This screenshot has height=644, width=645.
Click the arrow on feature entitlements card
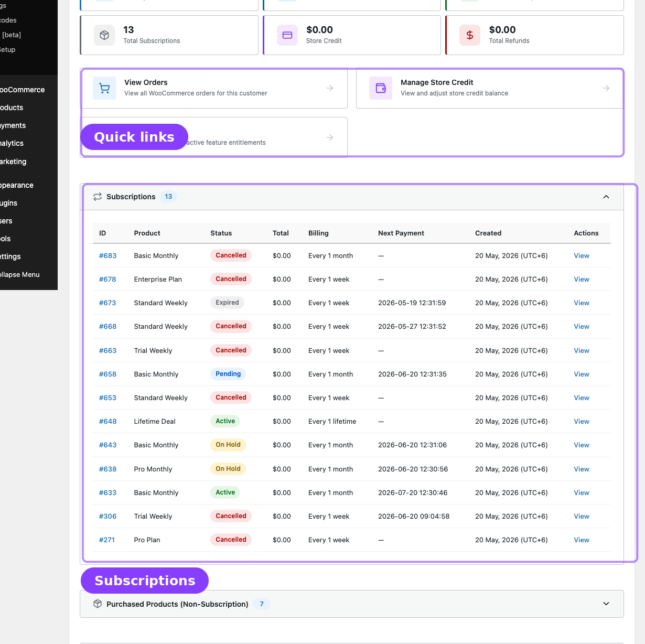(x=330, y=137)
